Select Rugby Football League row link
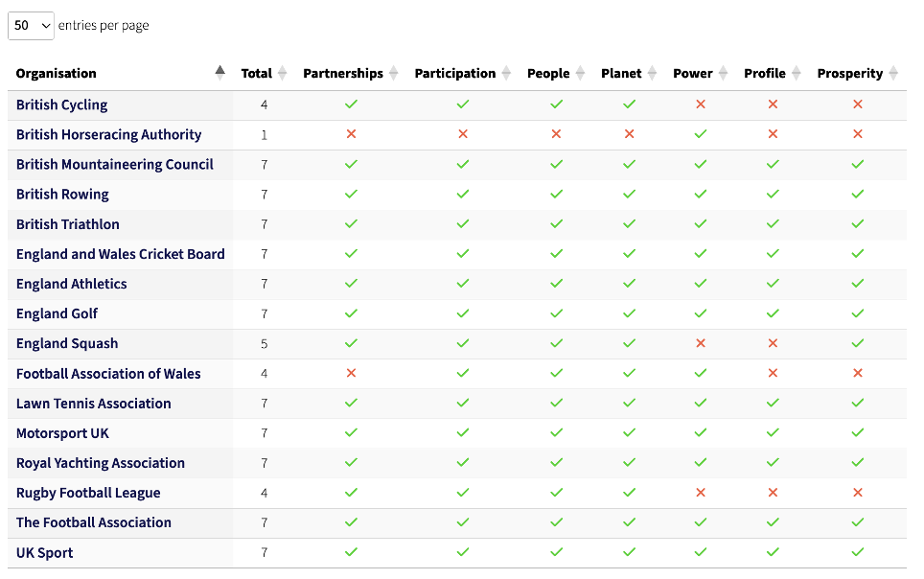Viewport: 924px width, 579px height. 88,493
